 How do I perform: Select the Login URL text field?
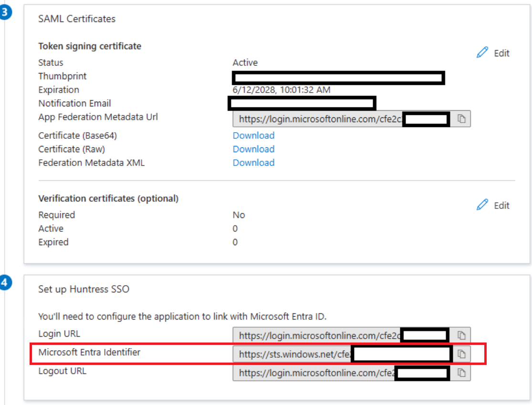(x=334, y=335)
